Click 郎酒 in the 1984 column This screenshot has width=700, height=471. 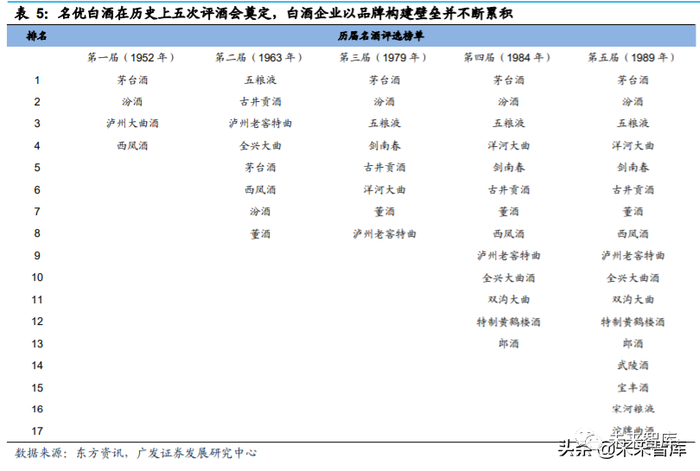pos(508,344)
